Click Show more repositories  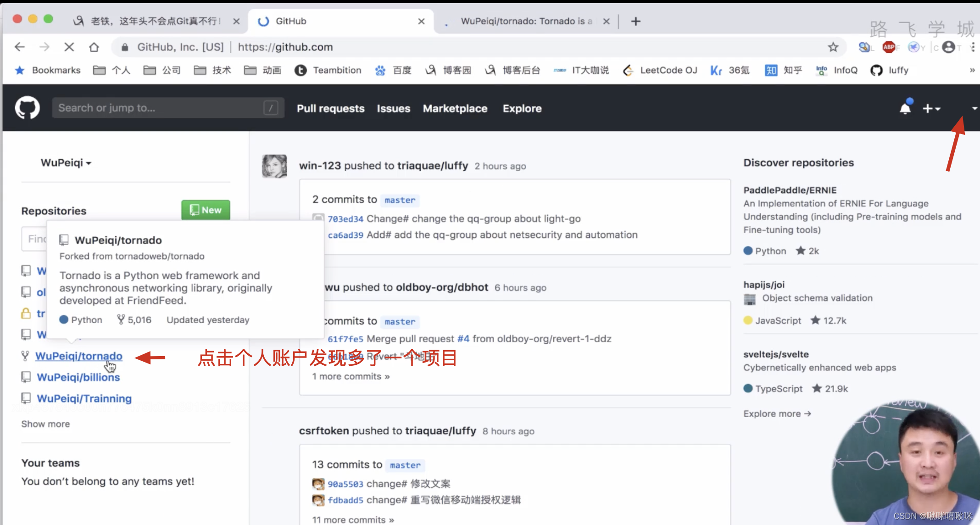(45, 424)
